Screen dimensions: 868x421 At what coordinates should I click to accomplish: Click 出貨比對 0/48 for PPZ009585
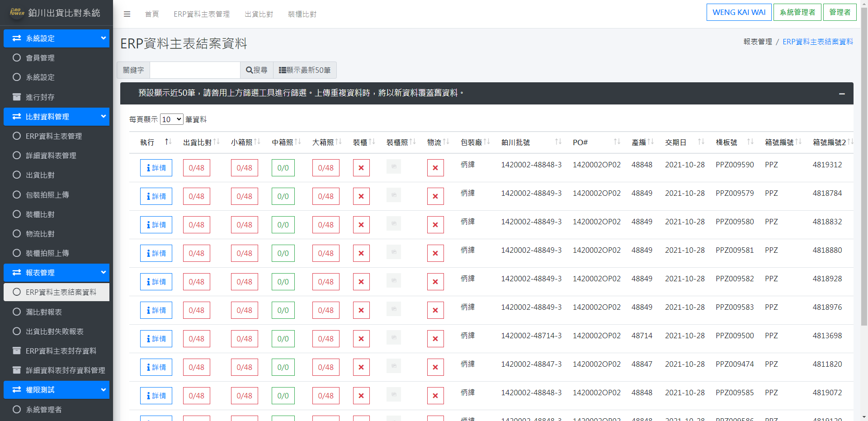pos(197,396)
